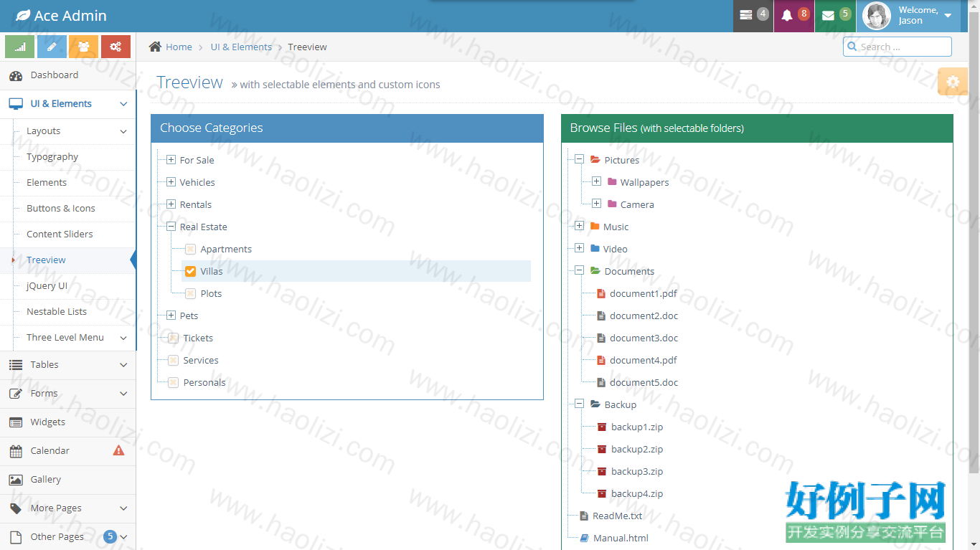The height and width of the screenshot is (550, 980).
Task: Collapse the Real Estate category
Action: [171, 227]
